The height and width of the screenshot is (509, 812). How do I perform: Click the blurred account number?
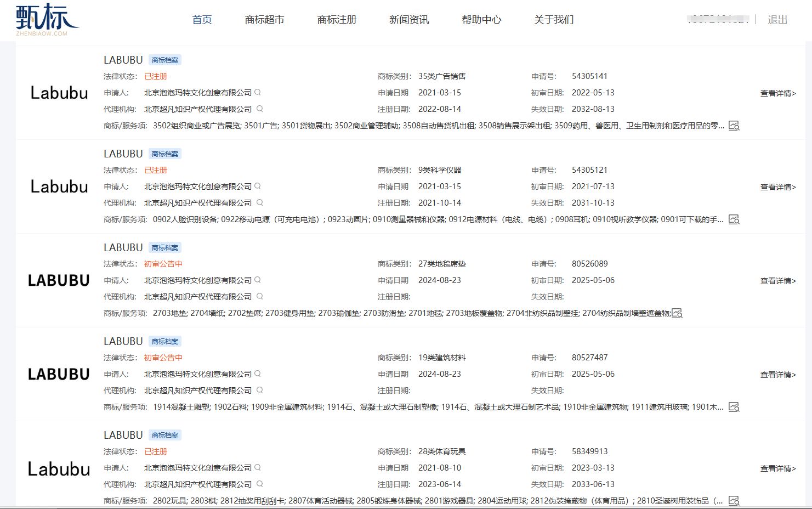pos(718,20)
